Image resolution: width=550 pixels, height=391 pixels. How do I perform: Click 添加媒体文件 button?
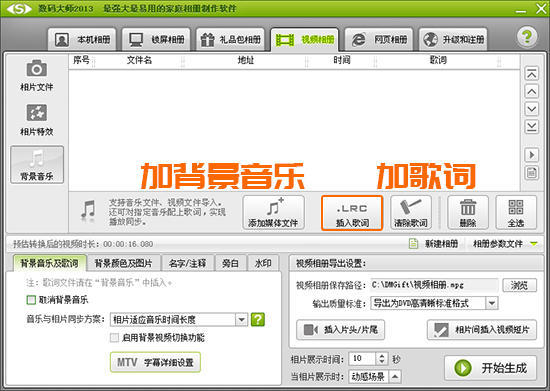[x=273, y=213]
